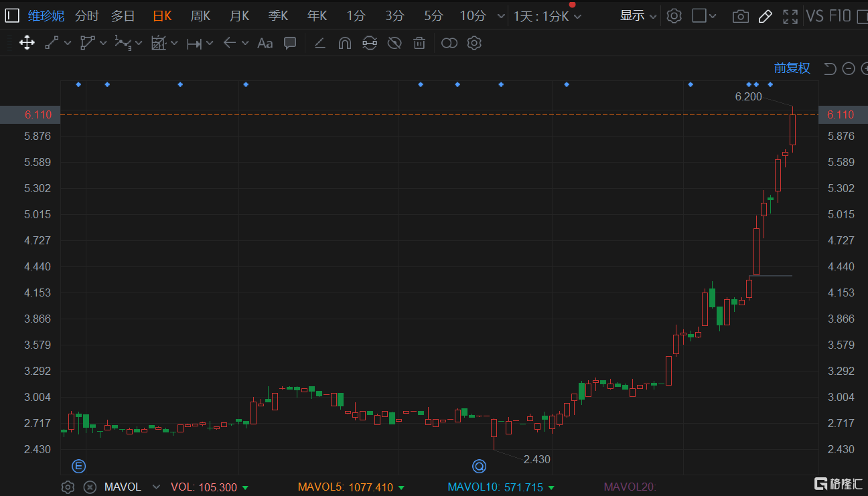Select the Fibonacci grid analysis tool
This screenshot has height=496, width=868.
pos(159,44)
